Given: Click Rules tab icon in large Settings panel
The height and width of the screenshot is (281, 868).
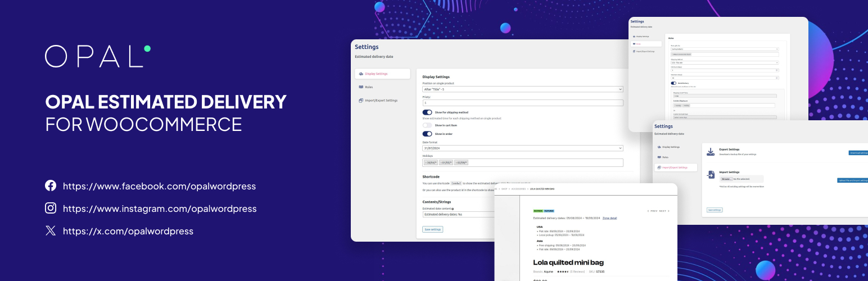Looking at the screenshot, I should tap(360, 87).
